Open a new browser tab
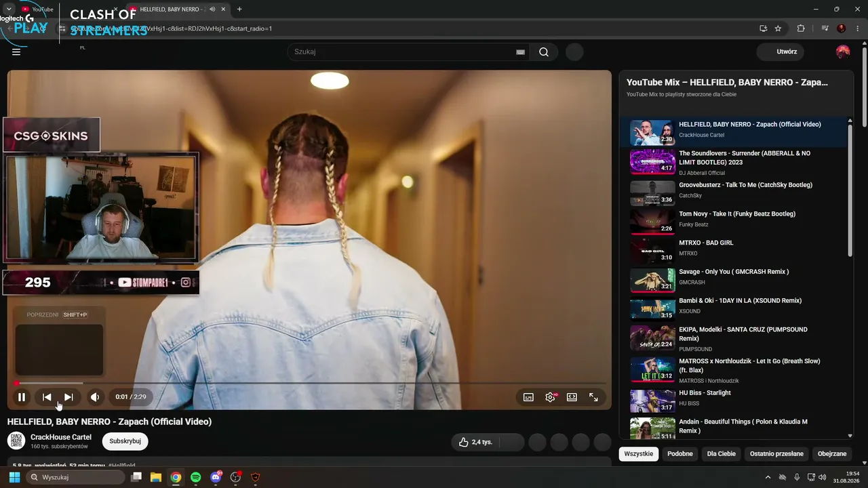The image size is (868, 488). (239, 9)
